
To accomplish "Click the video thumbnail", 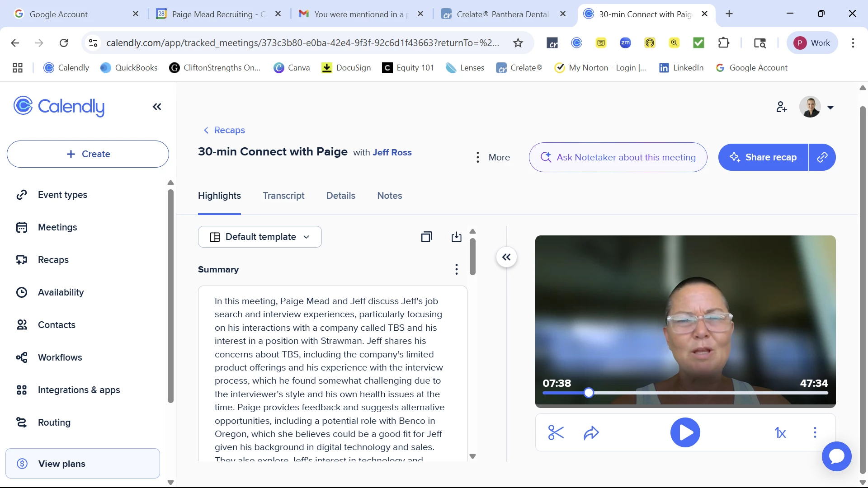I will pos(685,321).
